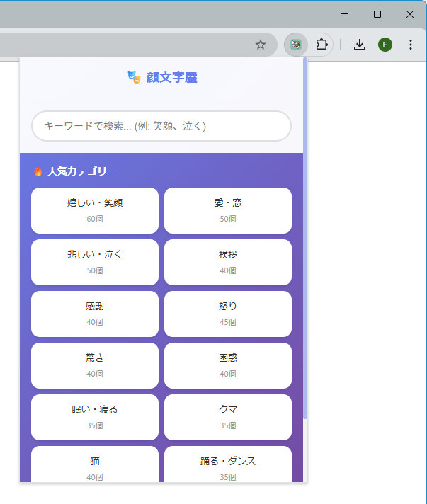Click the 顔文字屋 extension icon in toolbar

pyautogui.click(x=296, y=45)
